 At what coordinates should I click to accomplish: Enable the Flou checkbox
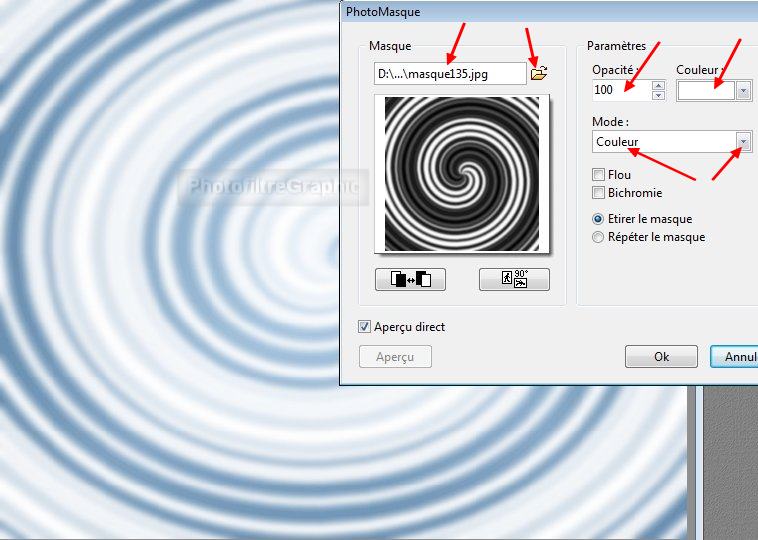tap(599, 175)
